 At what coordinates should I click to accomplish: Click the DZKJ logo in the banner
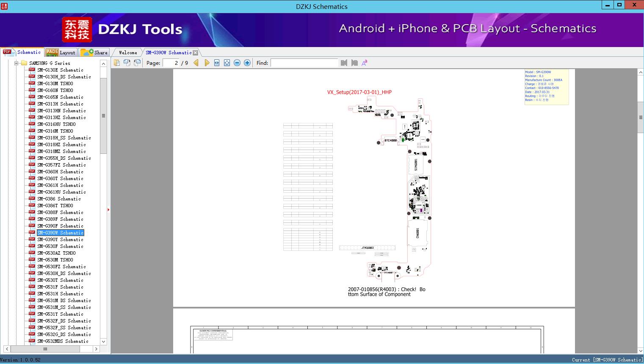pyautogui.click(x=77, y=30)
